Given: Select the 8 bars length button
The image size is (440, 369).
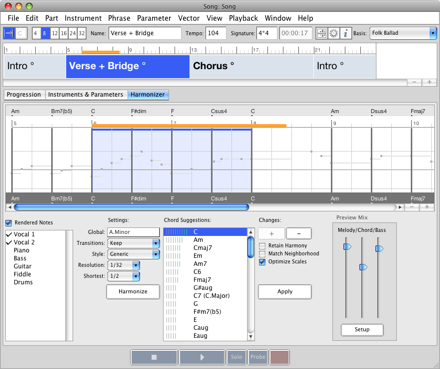Looking at the screenshot, I should tap(46, 33).
